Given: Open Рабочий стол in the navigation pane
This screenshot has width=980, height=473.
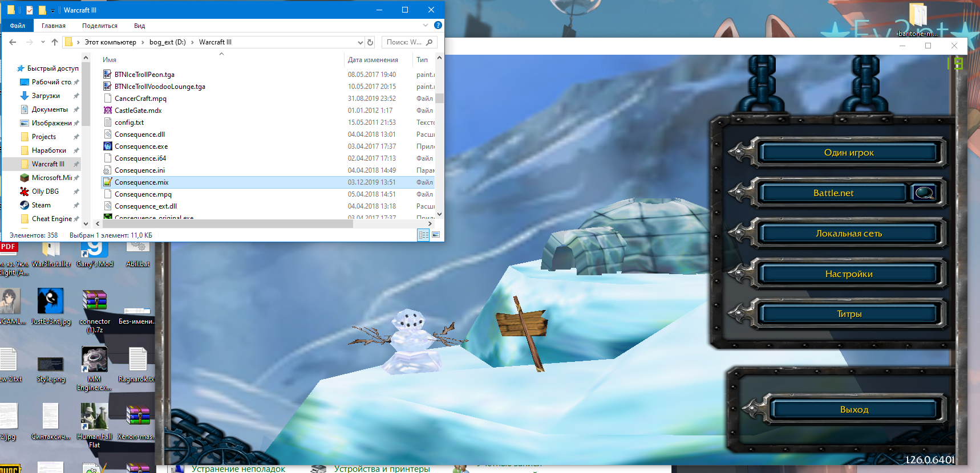Looking at the screenshot, I should tap(51, 82).
